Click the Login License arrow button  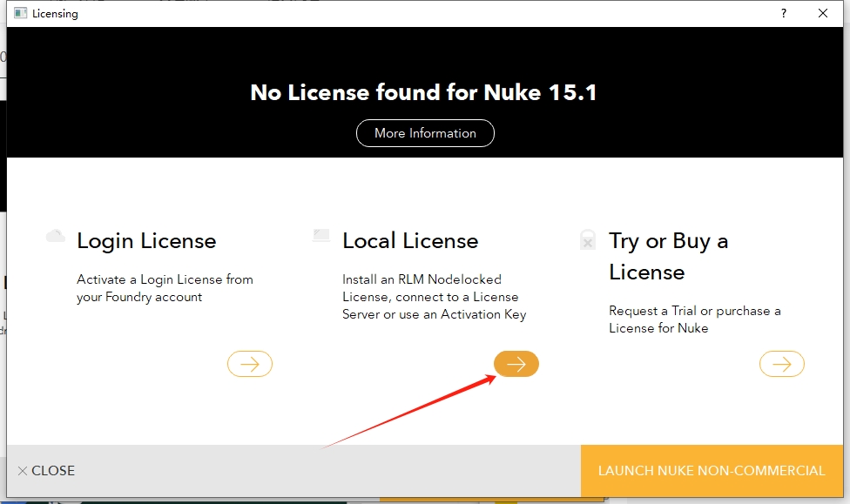[250, 364]
